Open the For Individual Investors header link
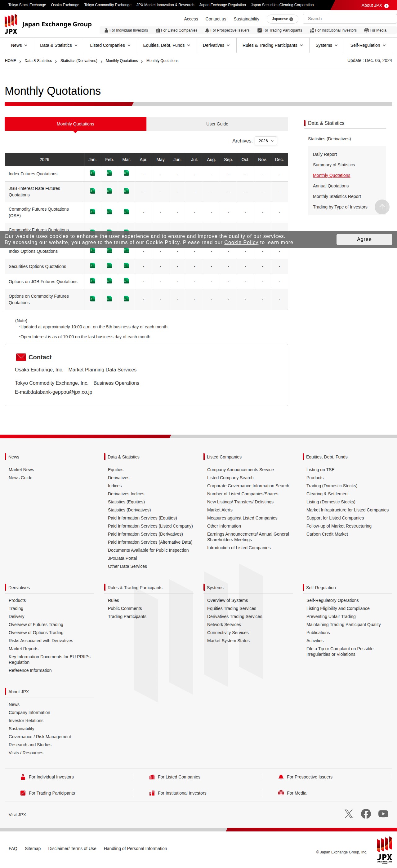Viewport: 397px width, 868px height. pyautogui.click(x=126, y=30)
